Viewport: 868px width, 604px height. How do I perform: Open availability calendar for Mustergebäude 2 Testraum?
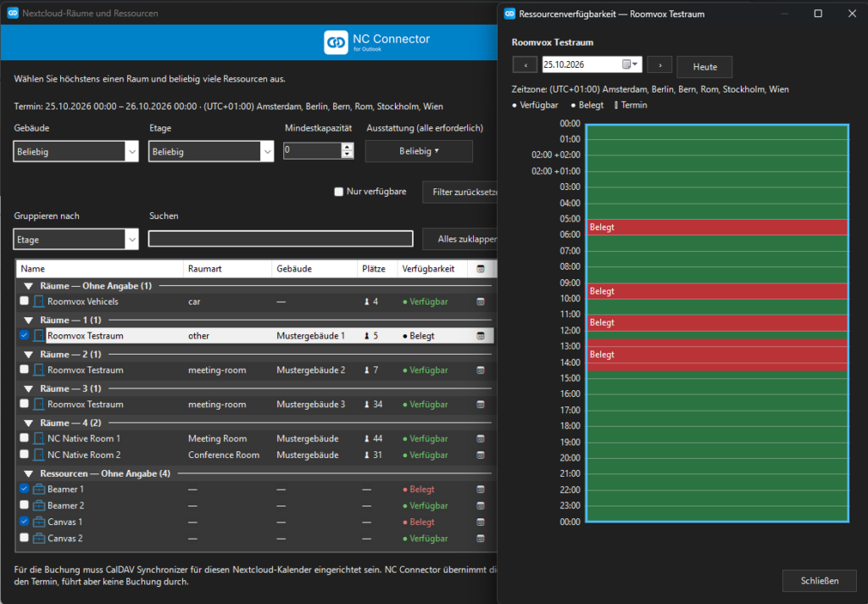481,370
